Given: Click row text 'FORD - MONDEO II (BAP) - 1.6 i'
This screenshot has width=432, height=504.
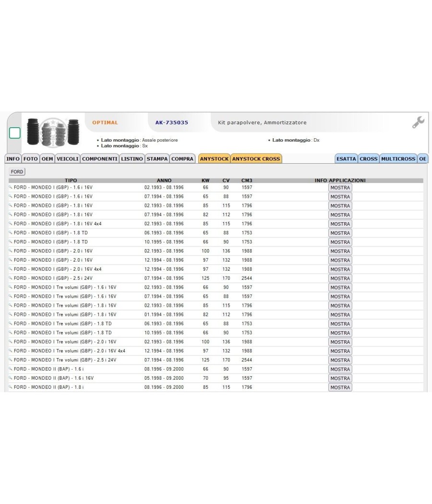Looking at the screenshot, I should [48, 369].
